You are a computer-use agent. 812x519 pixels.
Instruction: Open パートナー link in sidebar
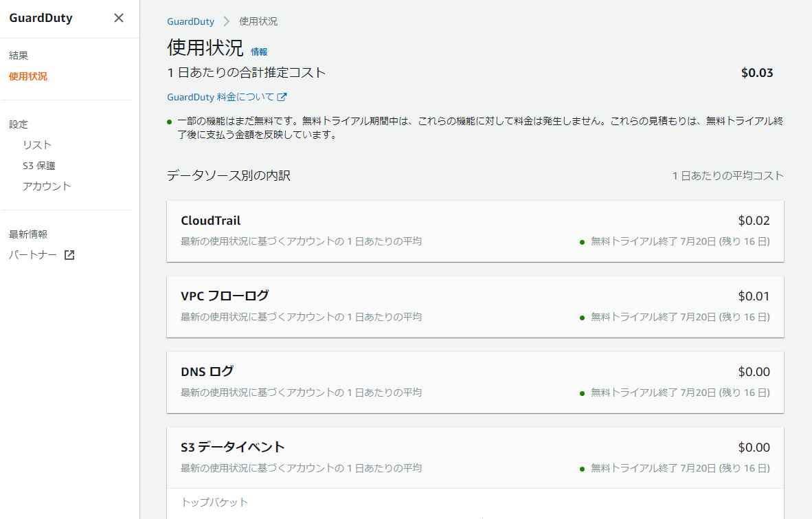(x=32, y=255)
